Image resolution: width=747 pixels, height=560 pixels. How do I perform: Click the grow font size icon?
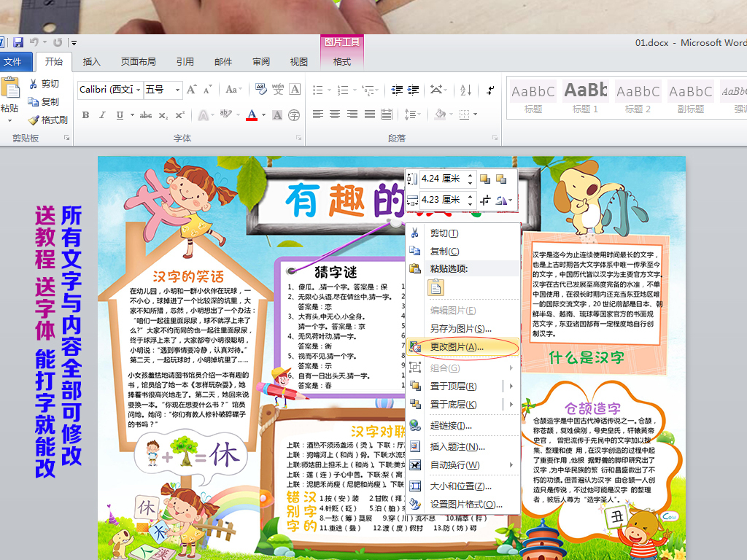(x=192, y=90)
